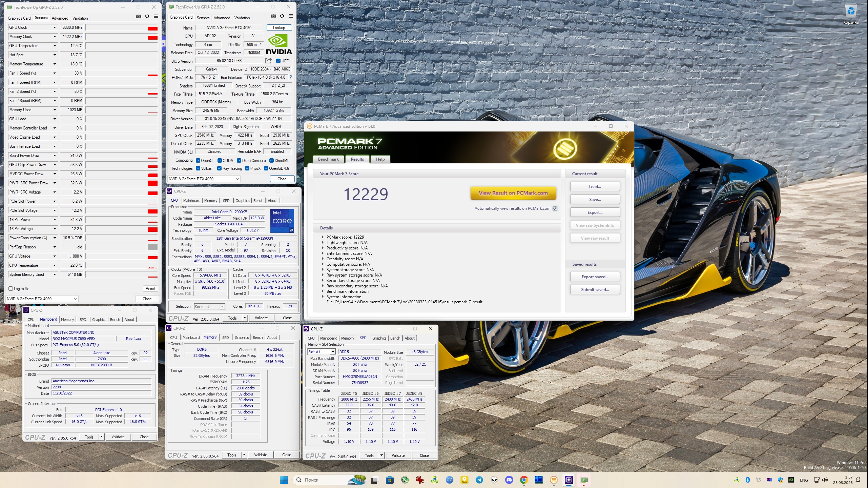This screenshot has width=868, height=488.
Task: Click Export... button in PCMark
Action: (x=595, y=212)
